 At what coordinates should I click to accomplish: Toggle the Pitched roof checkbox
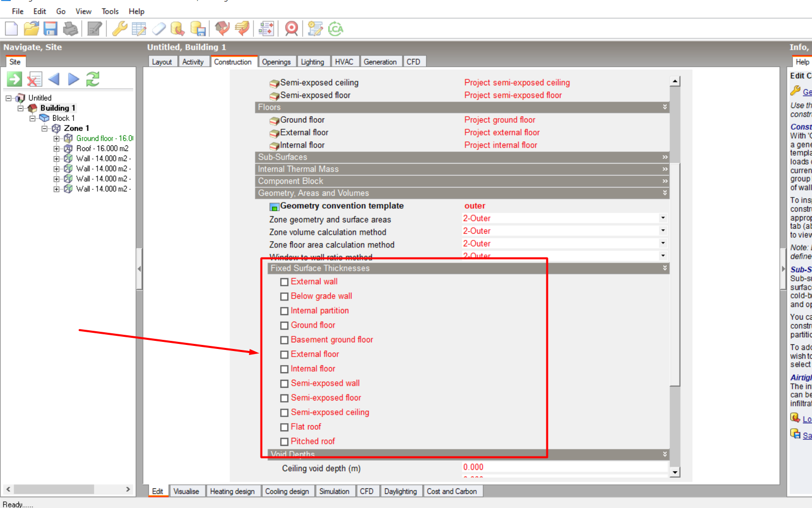coord(284,442)
